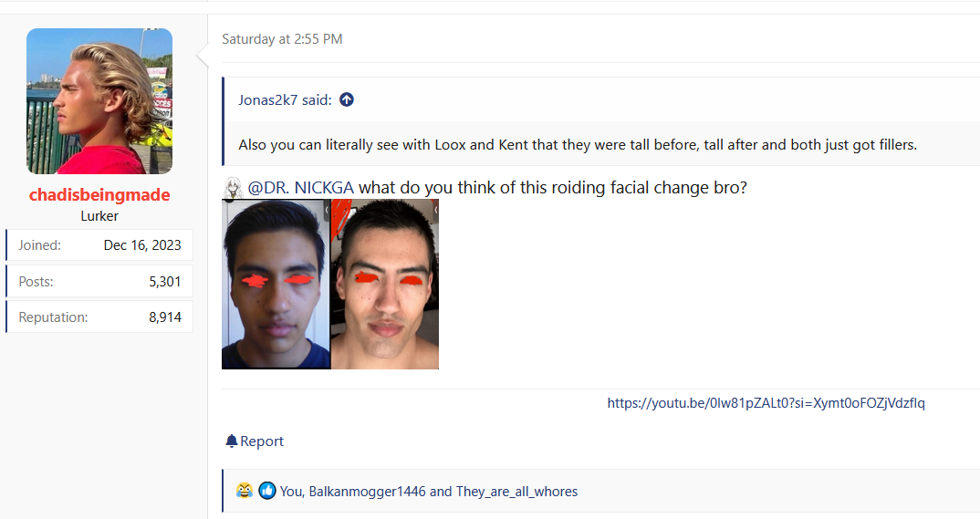Click the Report text link
The height and width of the screenshot is (519, 980).
click(x=262, y=441)
